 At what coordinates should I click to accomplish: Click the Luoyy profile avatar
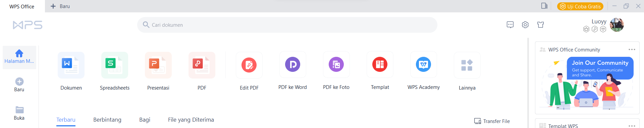point(617,25)
